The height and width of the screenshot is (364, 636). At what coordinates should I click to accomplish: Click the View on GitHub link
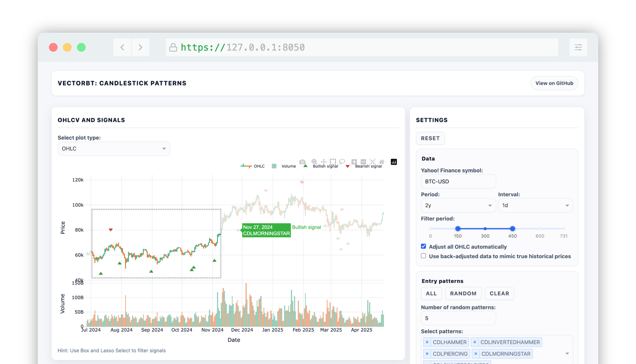pyautogui.click(x=554, y=83)
